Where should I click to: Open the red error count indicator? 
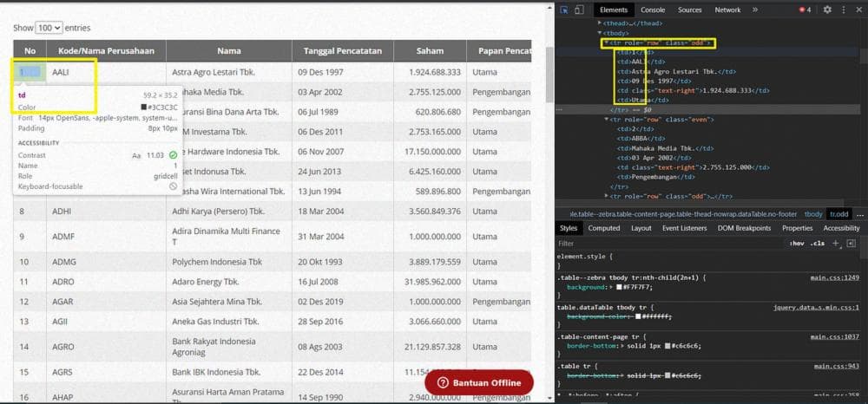pyautogui.click(x=805, y=10)
